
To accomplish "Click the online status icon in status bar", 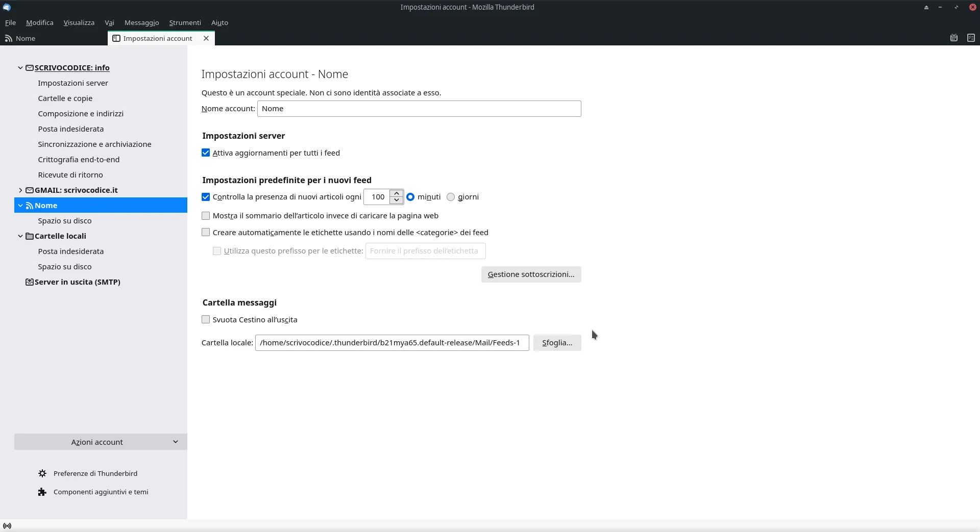I will (7, 526).
